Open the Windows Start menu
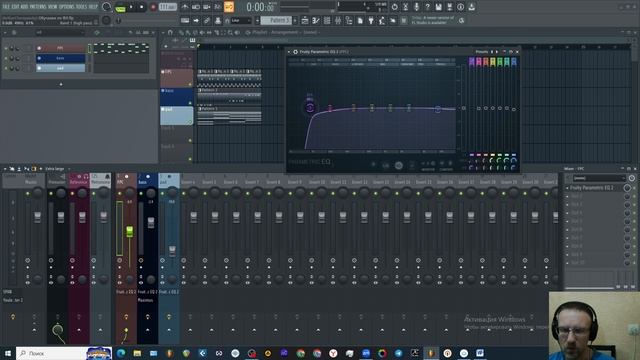 8,353
